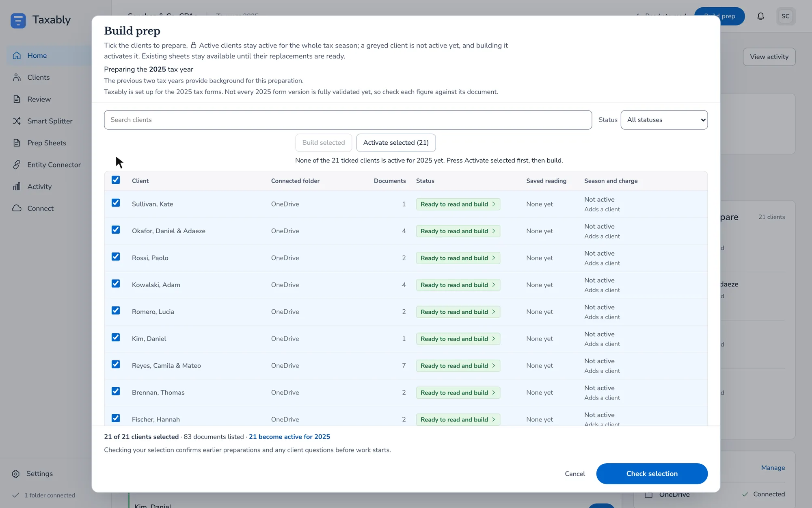This screenshot has height=508, width=812.
Task: Click Check selection button
Action: (x=652, y=474)
